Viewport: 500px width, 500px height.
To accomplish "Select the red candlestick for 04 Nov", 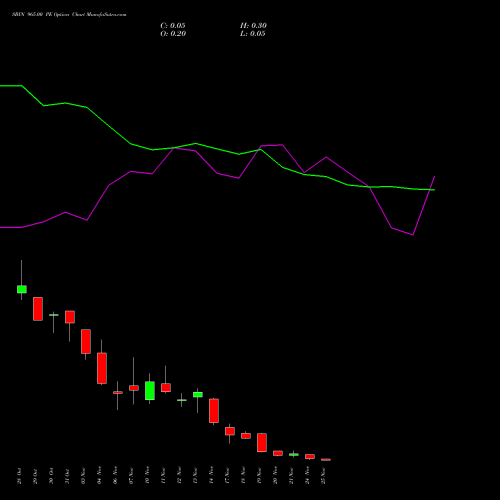I will tap(102, 368).
